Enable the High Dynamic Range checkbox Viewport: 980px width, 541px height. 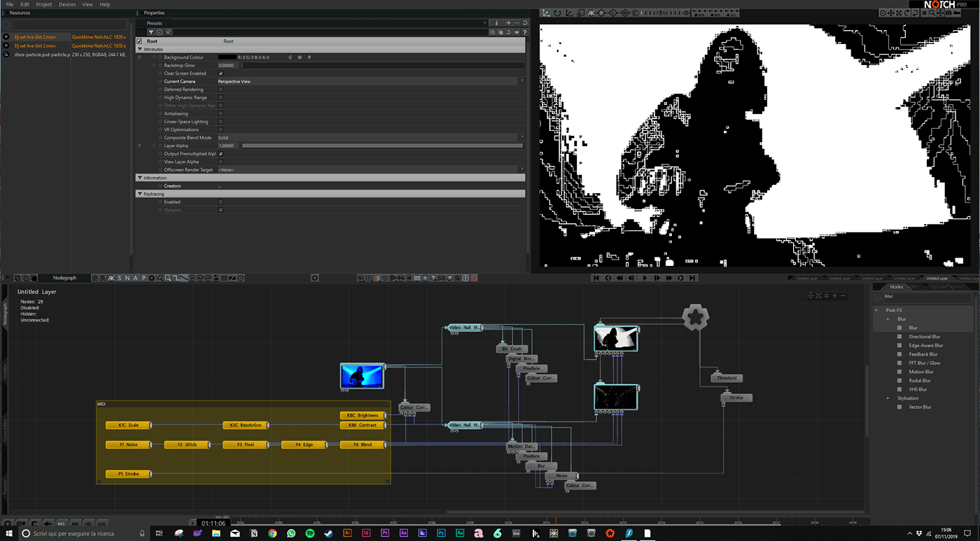(x=220, y=97)
